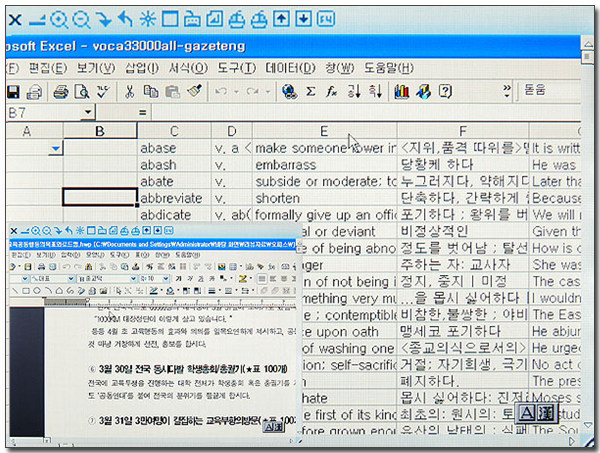Toggle the A English input mode indicator over the Excel sheet
Screen dimensions: 600x453
[x=527, y=414]
